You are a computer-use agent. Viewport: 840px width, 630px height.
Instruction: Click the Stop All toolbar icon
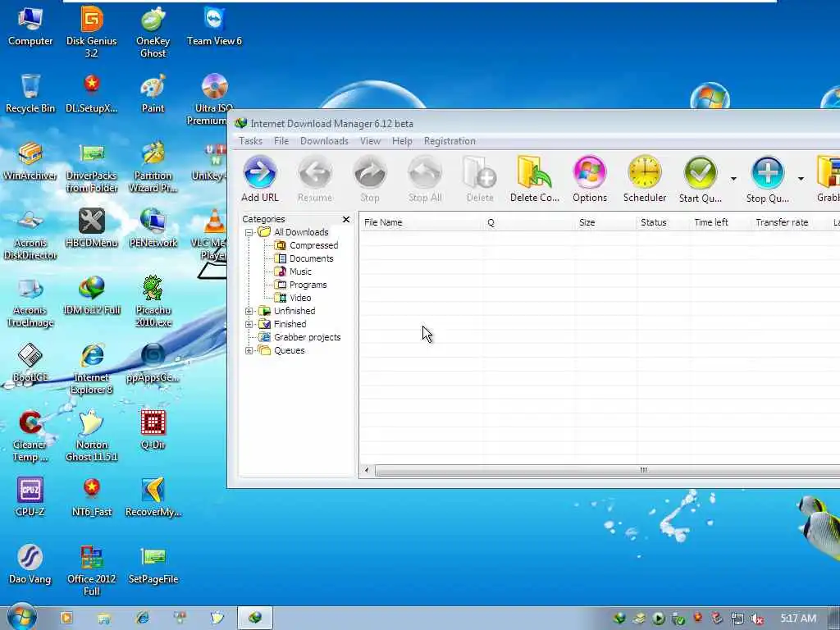[x=425, y=179]
